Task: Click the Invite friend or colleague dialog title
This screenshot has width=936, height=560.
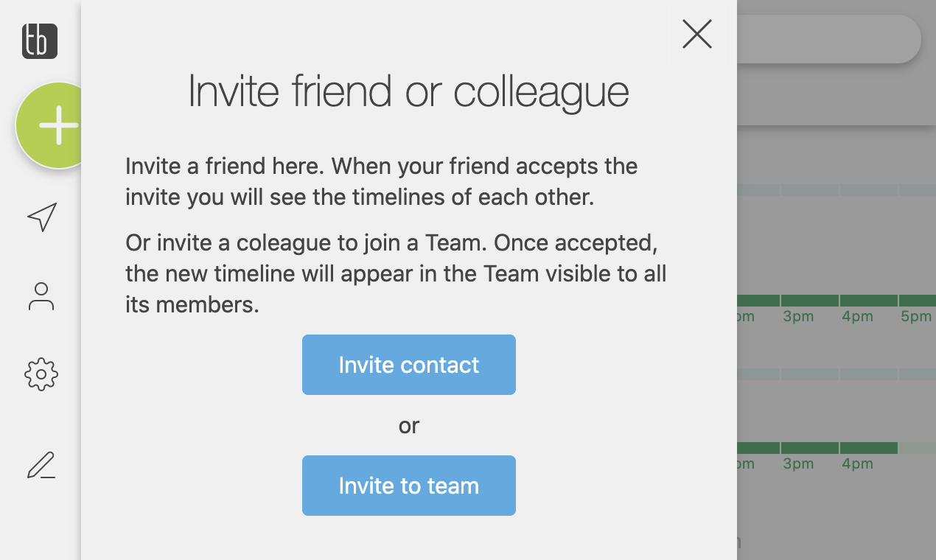Action: tap(408, 91)
